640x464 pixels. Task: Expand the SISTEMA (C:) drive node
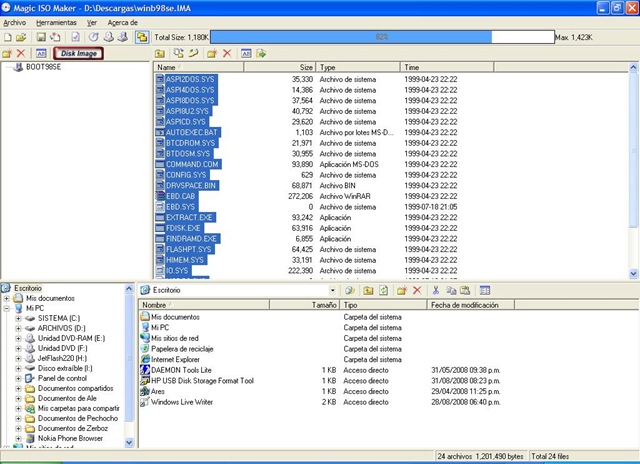[x=18, y=318]
